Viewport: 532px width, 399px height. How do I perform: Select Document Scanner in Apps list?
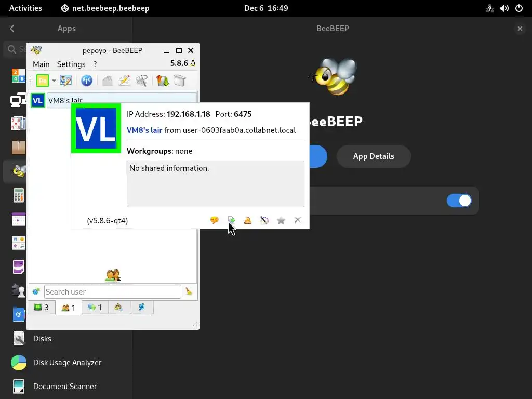click(66, 387)
